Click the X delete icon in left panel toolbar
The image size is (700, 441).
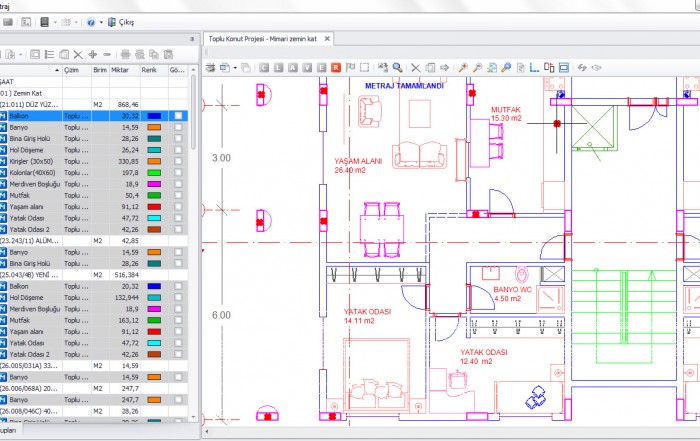[78, 53]
